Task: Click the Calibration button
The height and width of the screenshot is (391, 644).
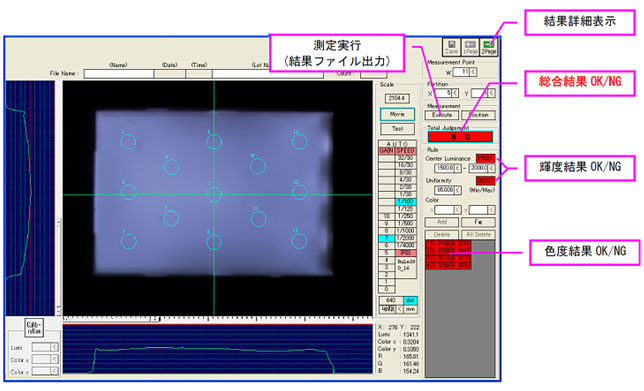Action: pyautogui.click(x=34, y=327)
